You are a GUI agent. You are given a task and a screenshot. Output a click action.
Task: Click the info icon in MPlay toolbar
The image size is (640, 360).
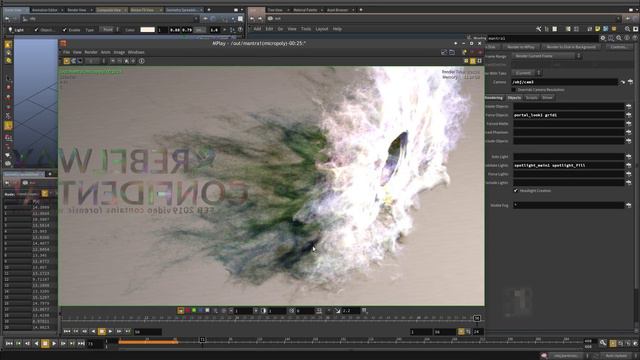142,61
